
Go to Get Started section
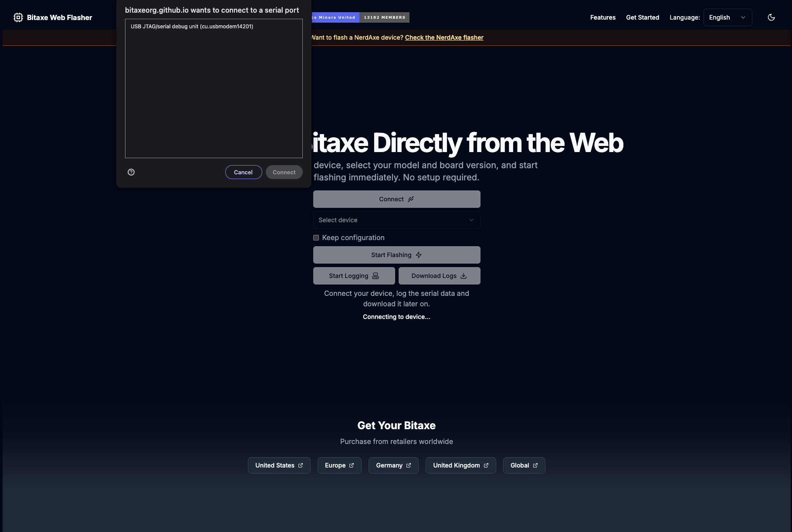pyautogui.click(x=642, y=17)
